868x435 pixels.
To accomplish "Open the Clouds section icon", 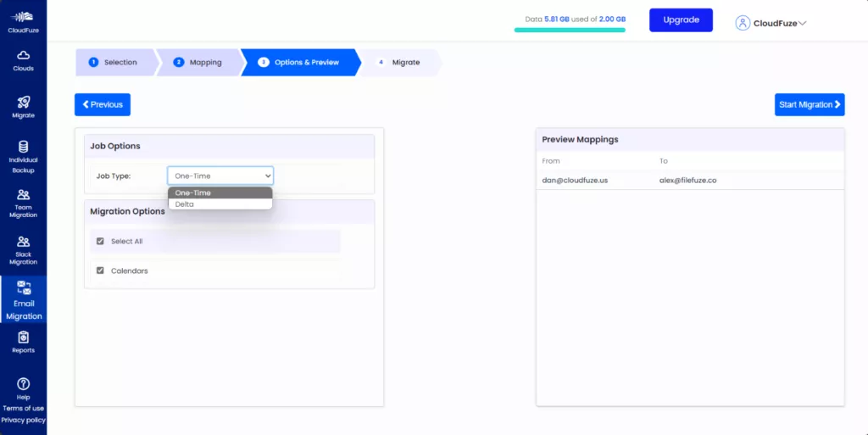I will tap(23, 55).
